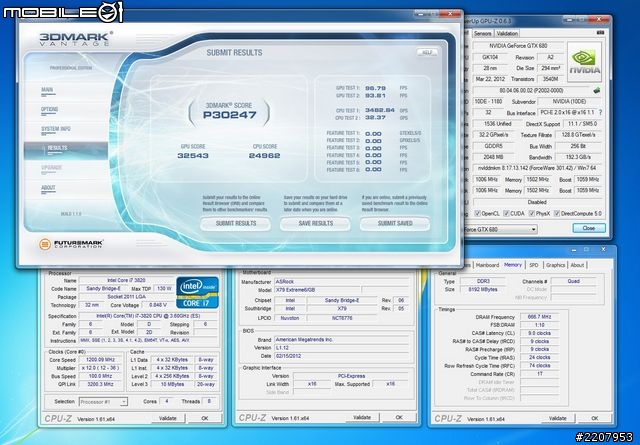
Task: Click OK in the CPU-Z memory window
Action: click(595, 418)
